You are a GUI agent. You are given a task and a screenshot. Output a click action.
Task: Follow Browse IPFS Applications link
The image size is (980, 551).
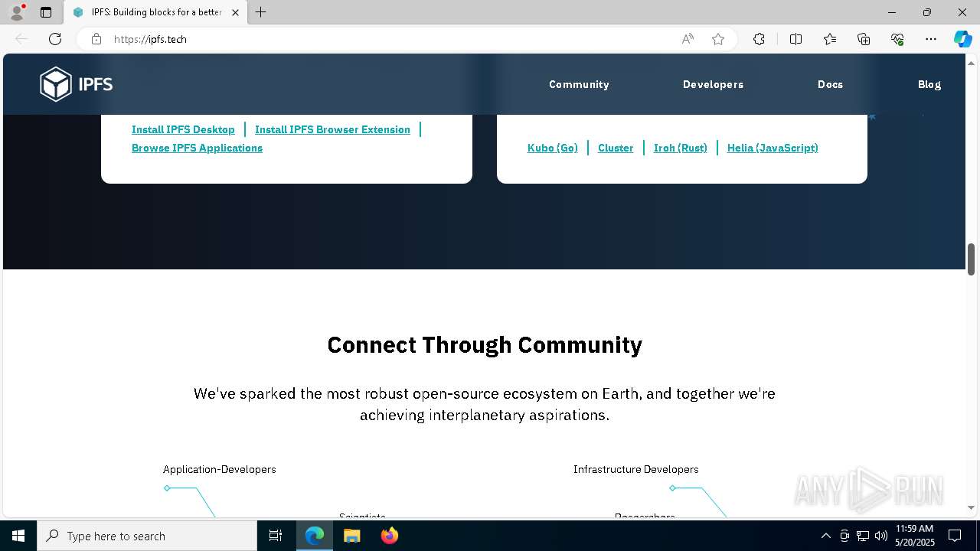pyautogui.click(x=197, y=148)
